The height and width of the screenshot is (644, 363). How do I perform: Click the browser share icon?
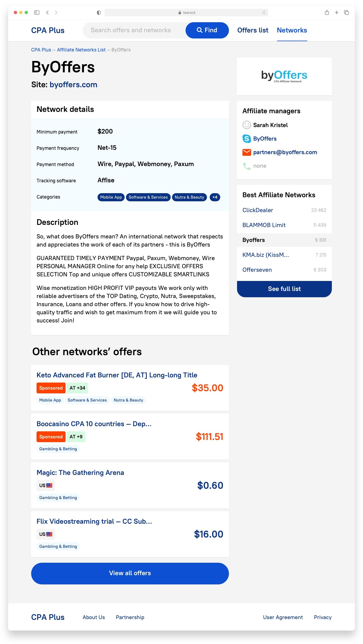click(327, 12)
